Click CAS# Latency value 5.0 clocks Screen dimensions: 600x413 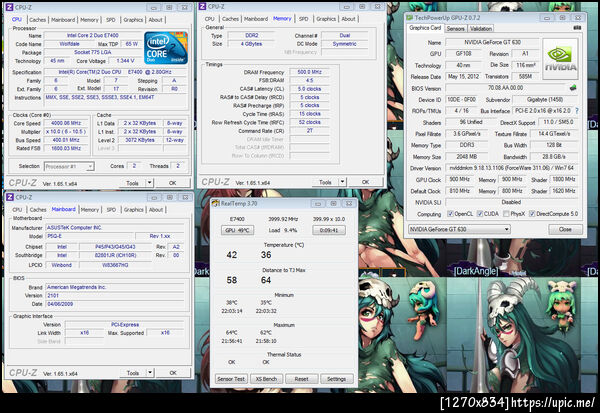pos(309,89)
